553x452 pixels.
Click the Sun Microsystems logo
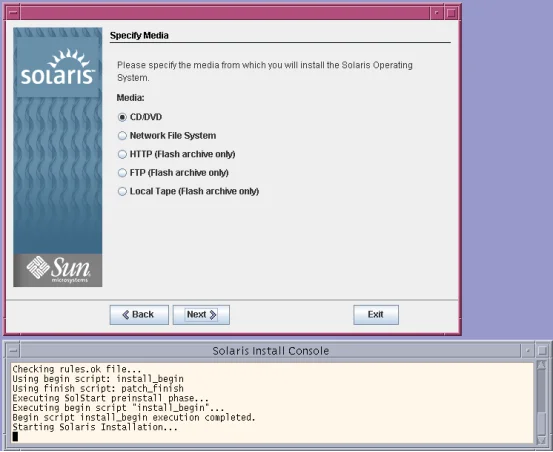pyautogui.click(x=58, y=270)
